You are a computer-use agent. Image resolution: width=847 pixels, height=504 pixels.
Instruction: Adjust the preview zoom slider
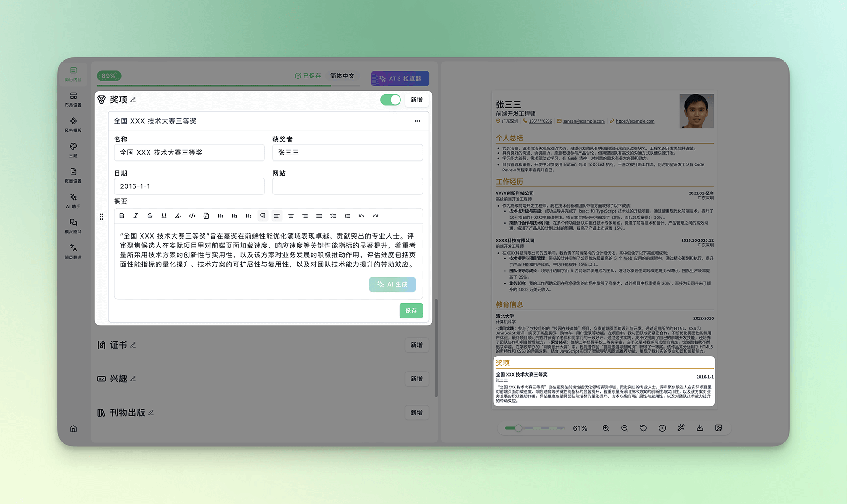point(518,428)
